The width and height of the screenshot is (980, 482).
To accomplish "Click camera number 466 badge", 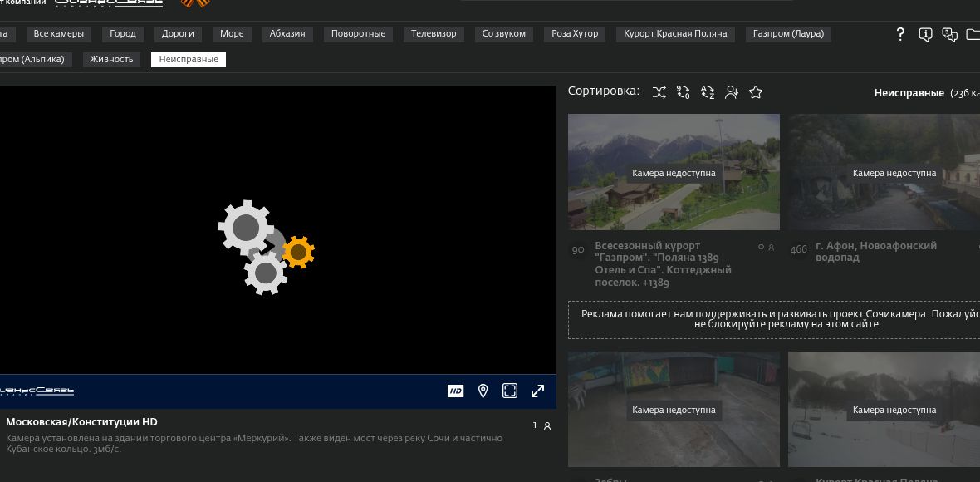I will pyautogui.click(x=799, y=250).
